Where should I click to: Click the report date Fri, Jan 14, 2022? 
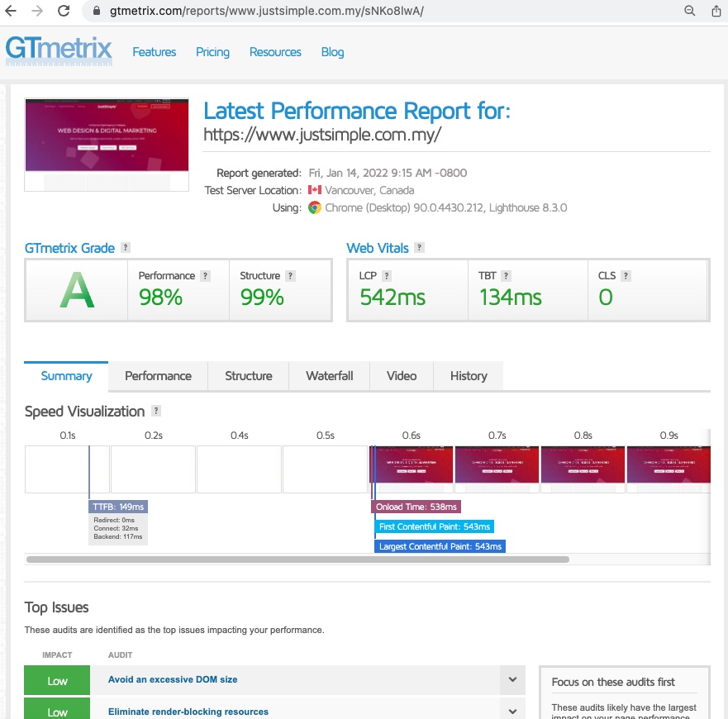(388, 174)
